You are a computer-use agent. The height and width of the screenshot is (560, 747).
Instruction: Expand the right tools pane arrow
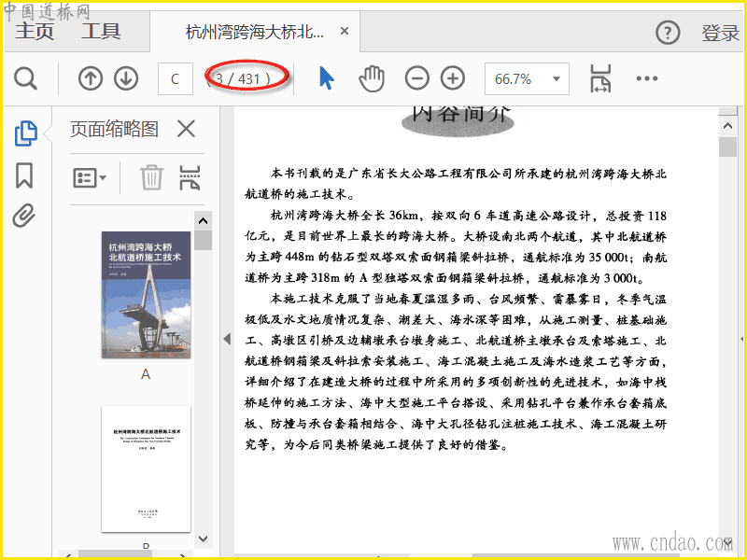(x=742, y=339)
